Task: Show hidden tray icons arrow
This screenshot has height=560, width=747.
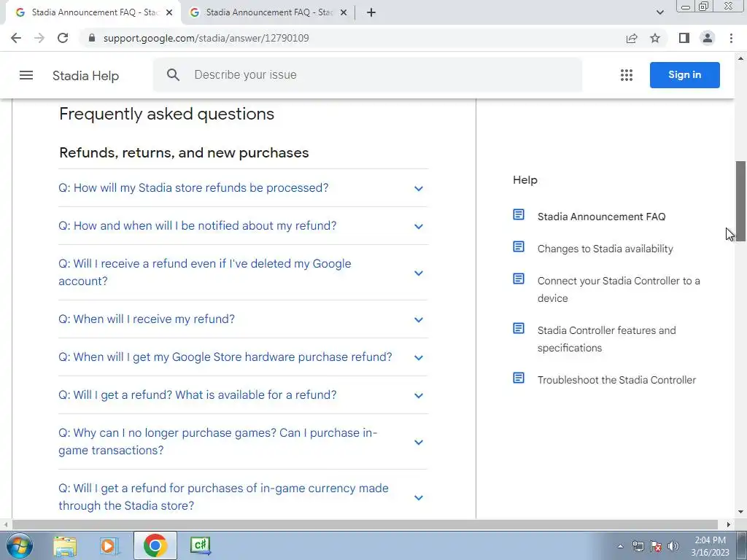Action: pos(620,547)
